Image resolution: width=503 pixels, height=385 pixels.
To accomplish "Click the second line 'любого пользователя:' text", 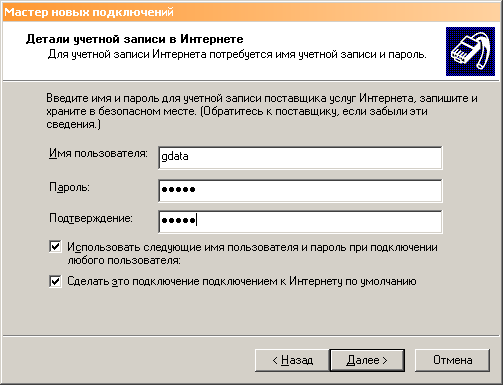I will point(124,260).
